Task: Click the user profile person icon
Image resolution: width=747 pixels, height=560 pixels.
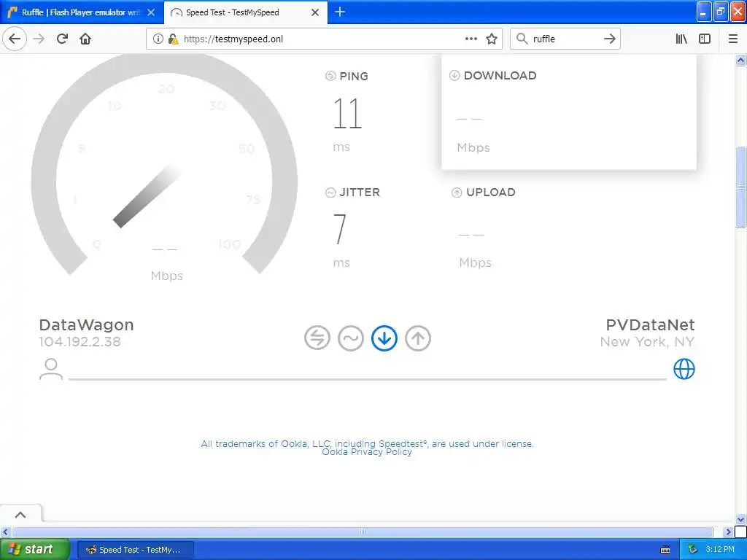Action: 51,369
